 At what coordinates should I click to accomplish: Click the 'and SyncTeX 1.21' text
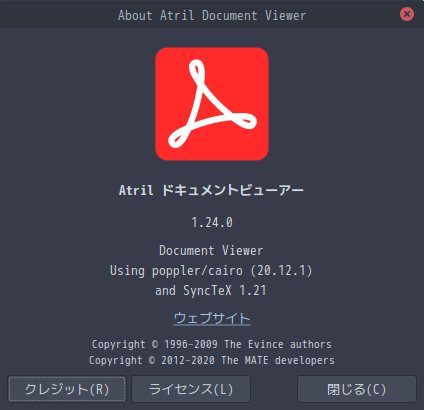click(211, 290)
